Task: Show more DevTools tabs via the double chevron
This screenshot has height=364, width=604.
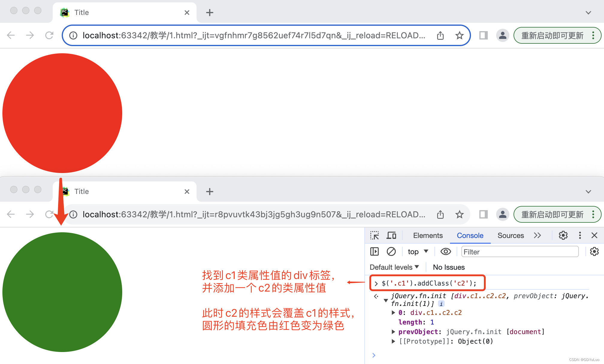Action: tap(537, 236)
